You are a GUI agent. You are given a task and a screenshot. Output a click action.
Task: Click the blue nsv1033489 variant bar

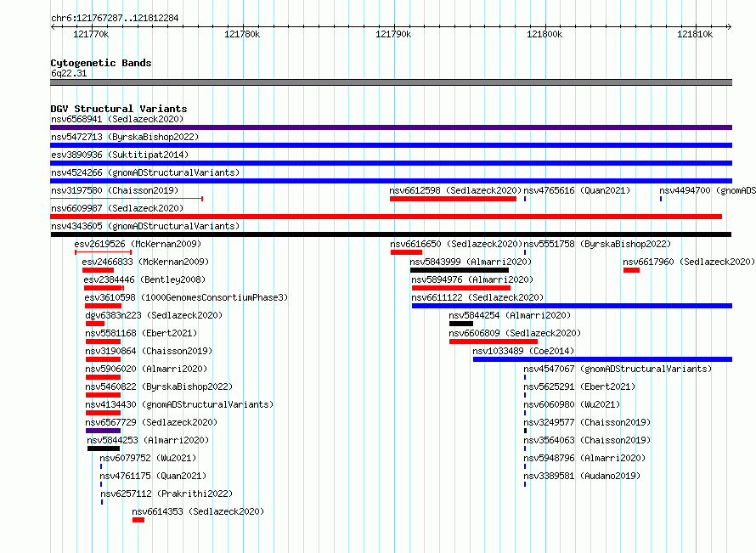[603, 359]
